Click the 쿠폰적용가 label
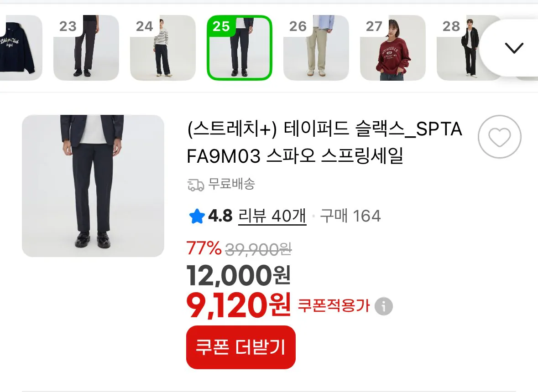This screenshot has height=392, width=538. [334, 306]
